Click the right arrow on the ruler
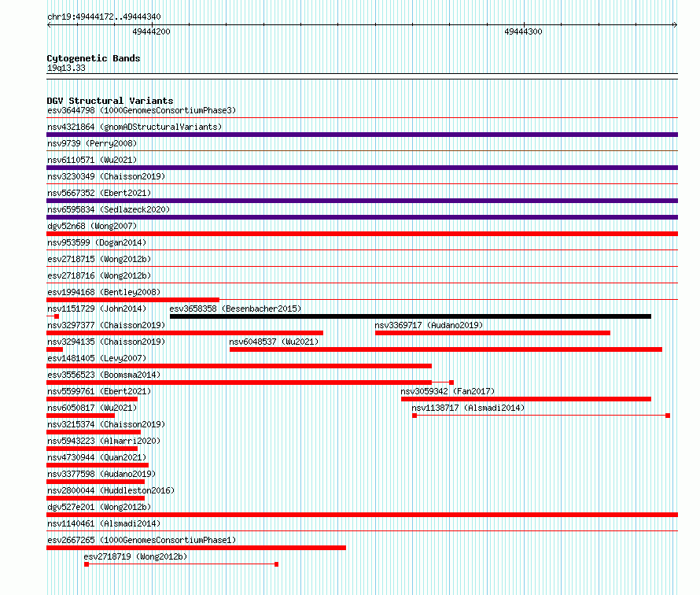Viewport: 700px width, 595px height. [x=675, y=25]
